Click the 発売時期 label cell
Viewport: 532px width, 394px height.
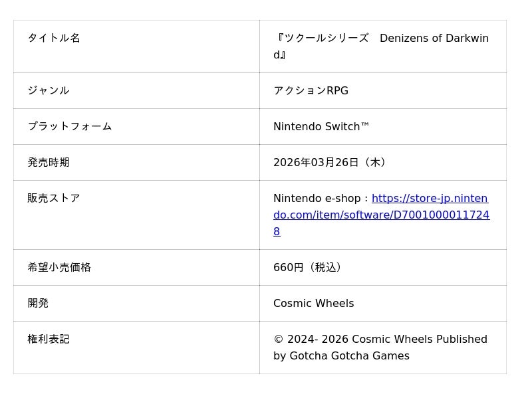point(49,162)
